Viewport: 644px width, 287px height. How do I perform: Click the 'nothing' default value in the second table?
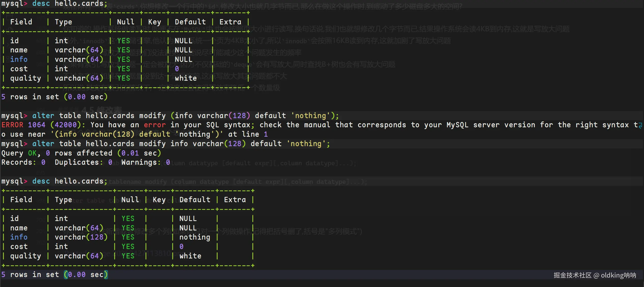195,237
